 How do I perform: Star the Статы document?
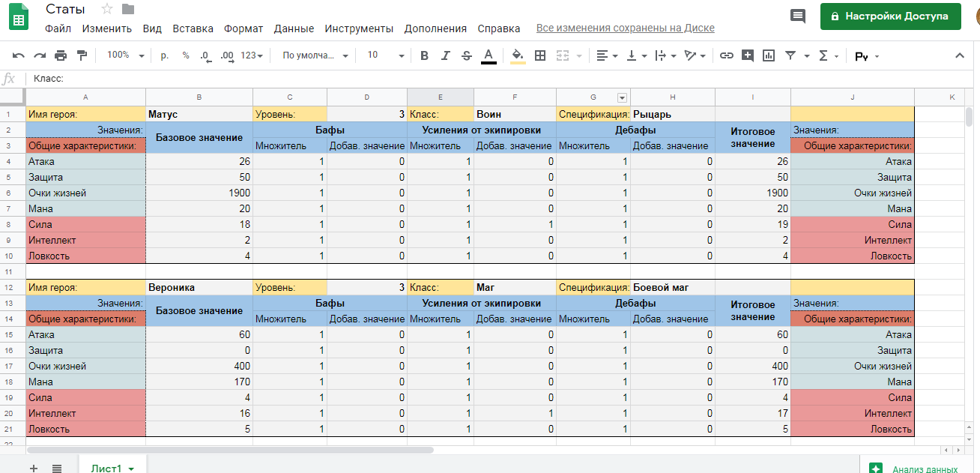point(106,9)
